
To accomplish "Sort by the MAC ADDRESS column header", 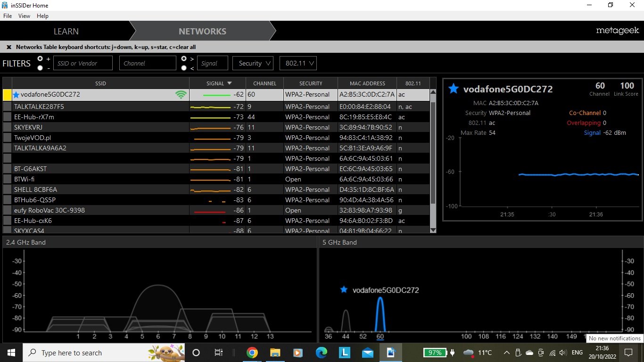I will click(367, 83).
